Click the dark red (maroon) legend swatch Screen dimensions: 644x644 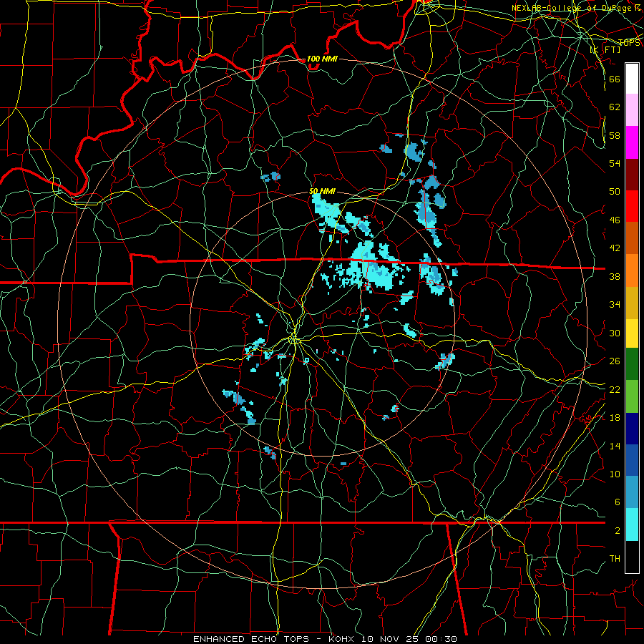(632, 175)
